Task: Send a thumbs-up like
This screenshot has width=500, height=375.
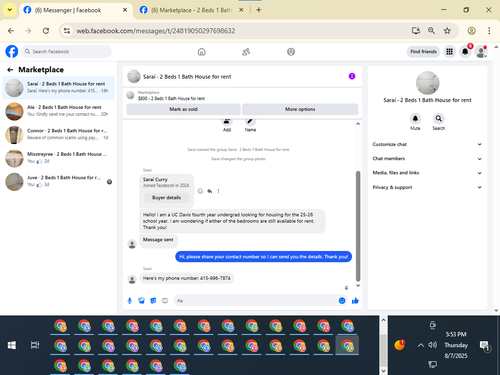Action: [355, 301]
